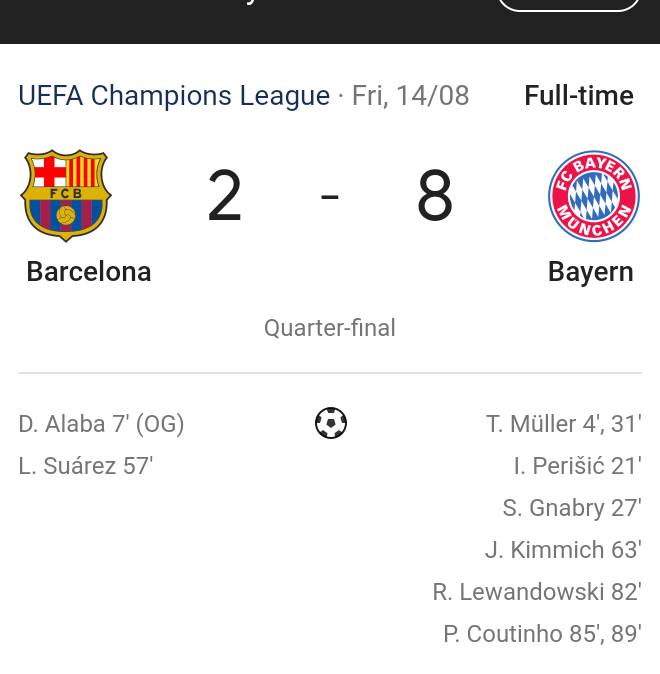This screenshot has width=660, height=674.
Task: Click Barcelona's score of 2
Action: (x=225, y=197)
